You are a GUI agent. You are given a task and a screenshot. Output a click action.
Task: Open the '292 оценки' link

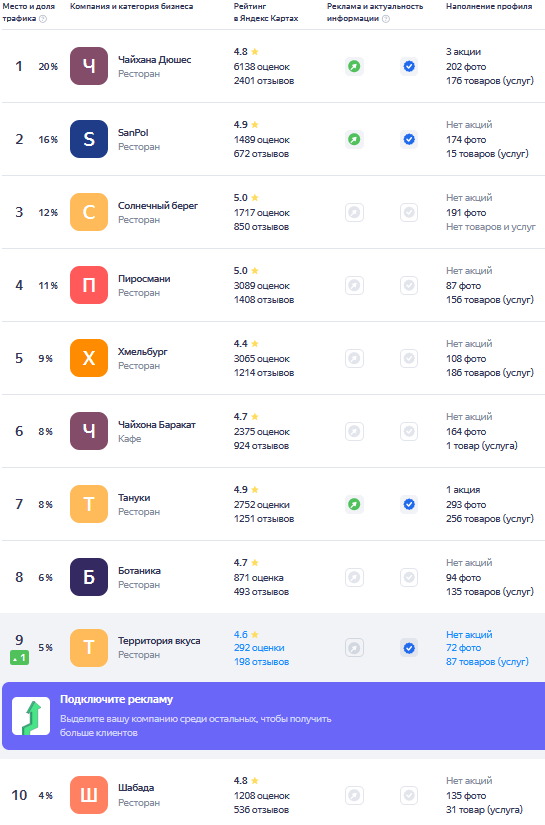coord(259,648)
